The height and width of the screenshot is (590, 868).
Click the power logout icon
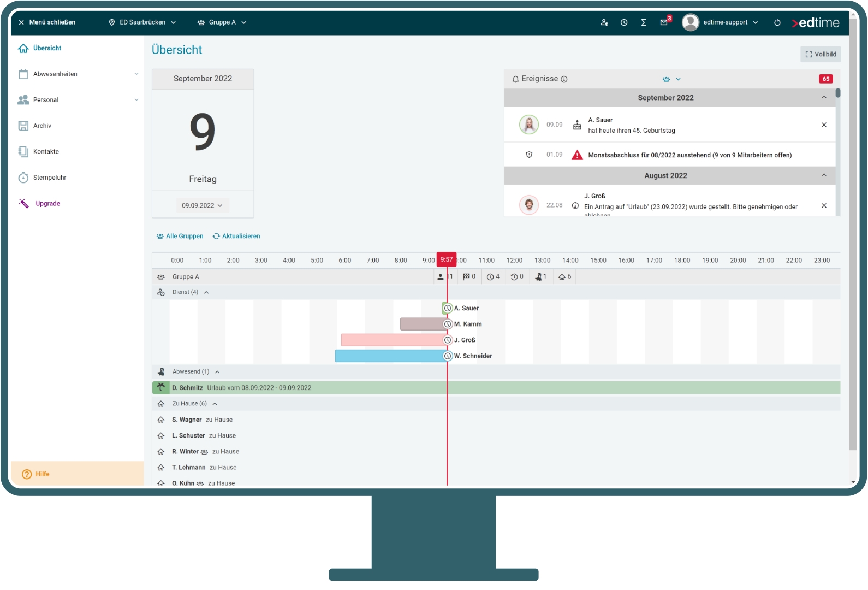point(777,22)
